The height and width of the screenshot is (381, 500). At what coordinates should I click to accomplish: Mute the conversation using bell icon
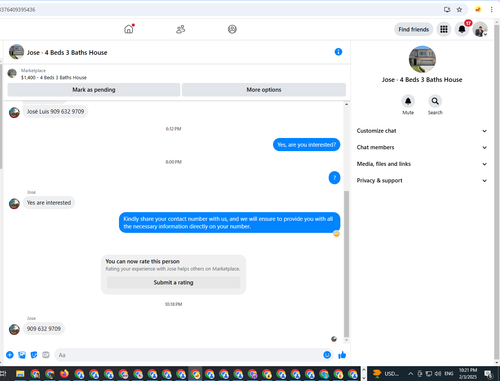pyautogui.click(x=408, y=101)
